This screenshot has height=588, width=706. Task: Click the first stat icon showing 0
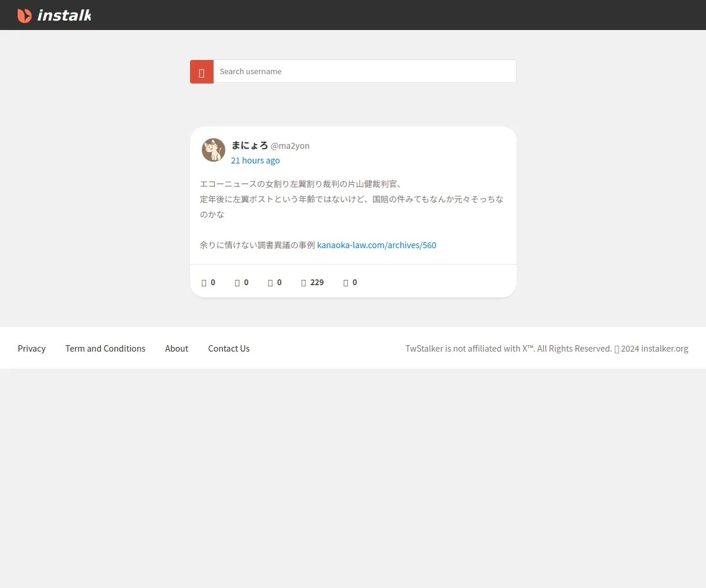click(x=204, y=283)
